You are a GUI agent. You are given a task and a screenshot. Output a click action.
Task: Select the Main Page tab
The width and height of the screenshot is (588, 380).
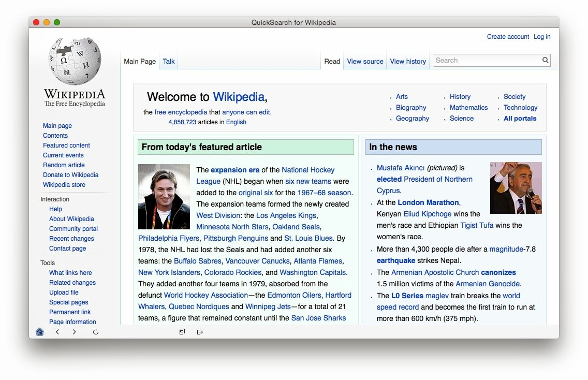click(140, 61)
